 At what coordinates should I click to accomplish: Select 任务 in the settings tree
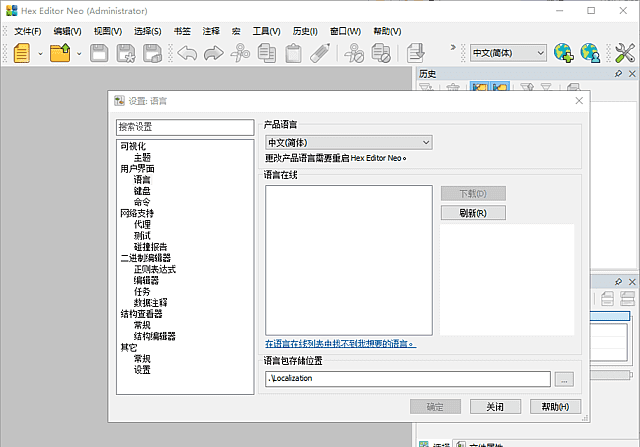(142, 291)
